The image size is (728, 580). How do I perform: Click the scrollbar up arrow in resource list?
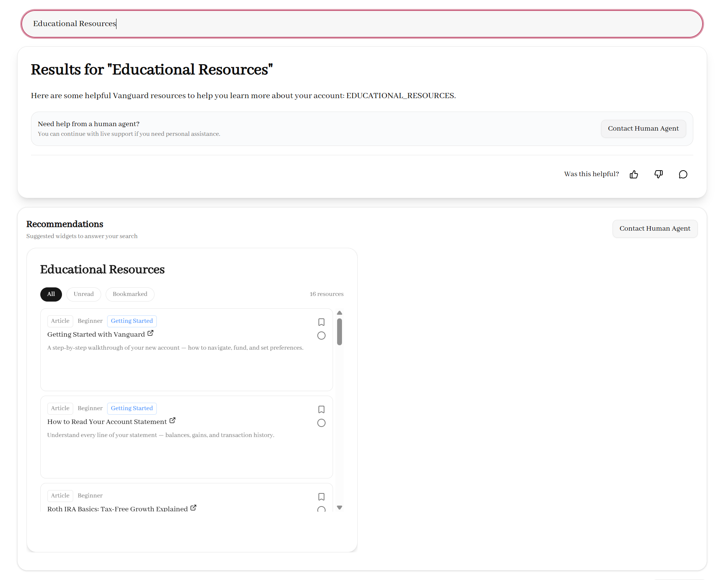[x=340, y=313]
